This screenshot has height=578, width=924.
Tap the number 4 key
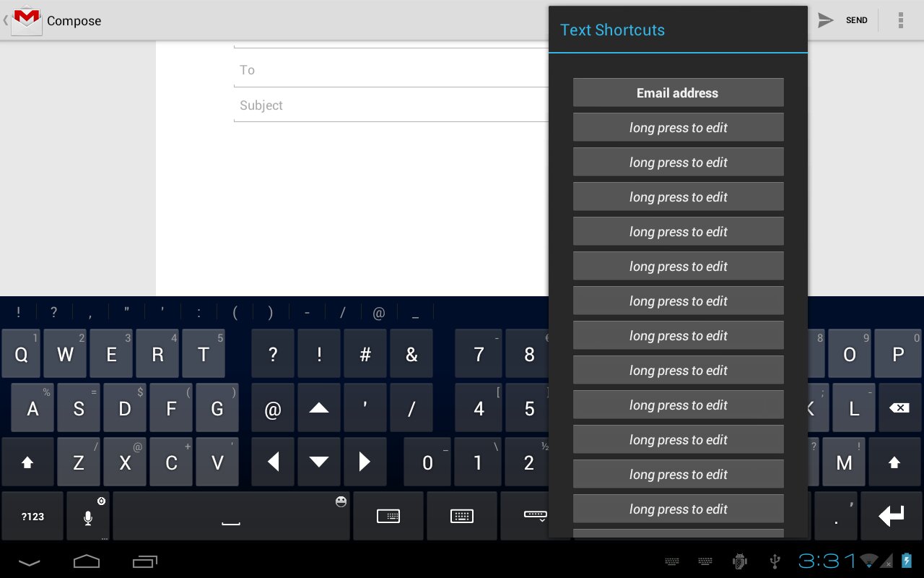[479, 408]
